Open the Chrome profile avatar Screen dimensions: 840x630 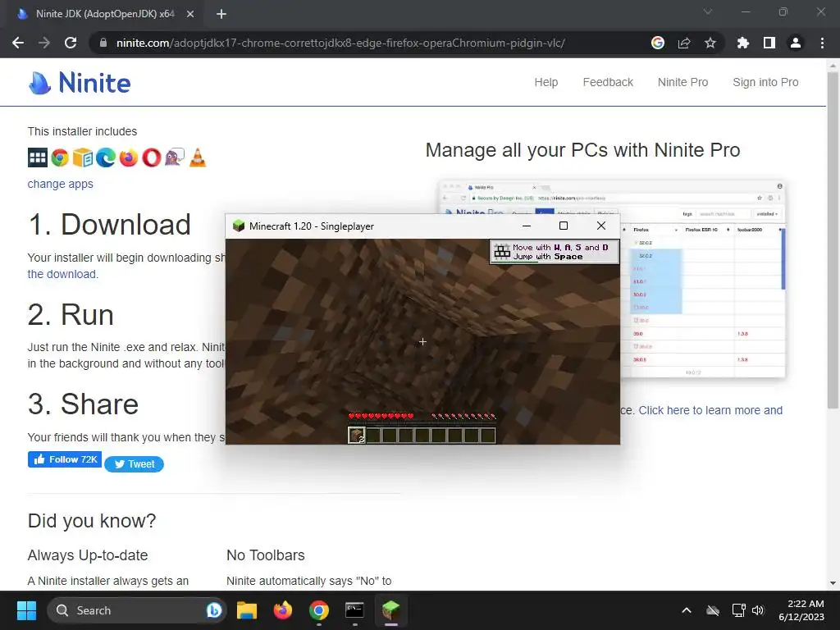click(796, 43)
